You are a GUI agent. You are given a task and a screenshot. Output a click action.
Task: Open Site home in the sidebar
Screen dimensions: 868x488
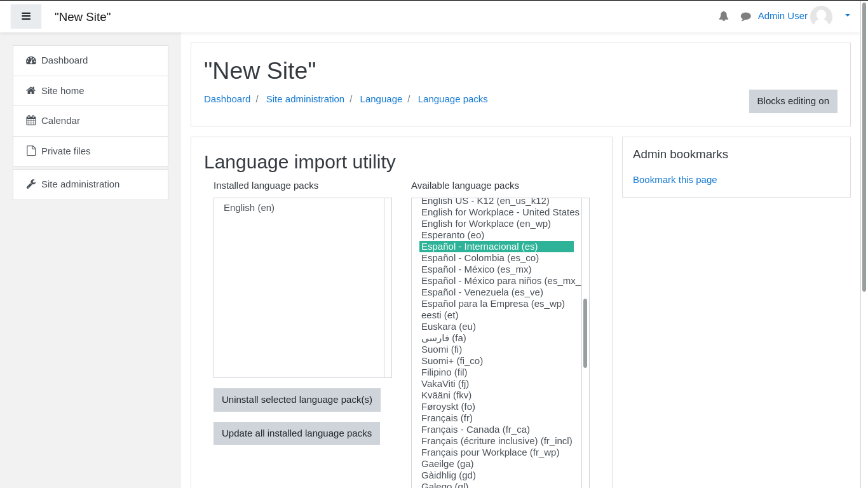click(90, 91)
